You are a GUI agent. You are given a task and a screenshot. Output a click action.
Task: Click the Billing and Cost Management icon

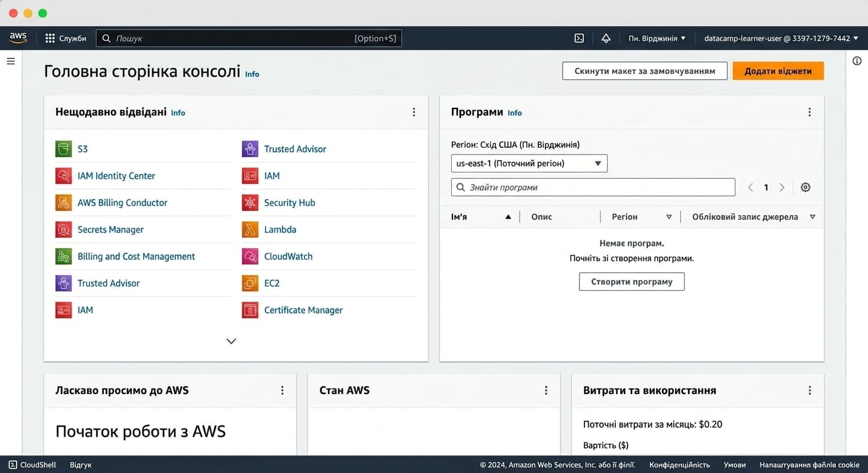(63, 256)
